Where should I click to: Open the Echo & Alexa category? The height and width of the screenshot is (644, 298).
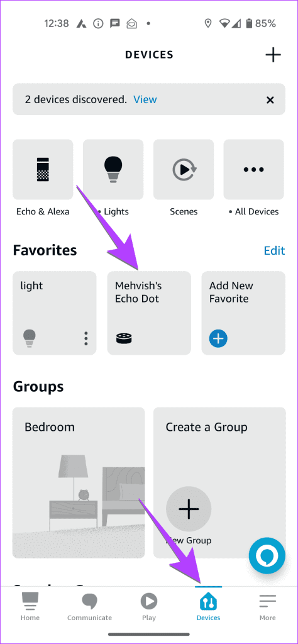(x=43, y=169)
